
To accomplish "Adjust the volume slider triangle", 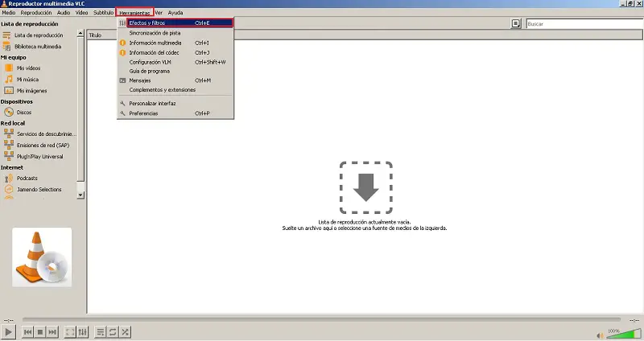I will click(623, 333).
